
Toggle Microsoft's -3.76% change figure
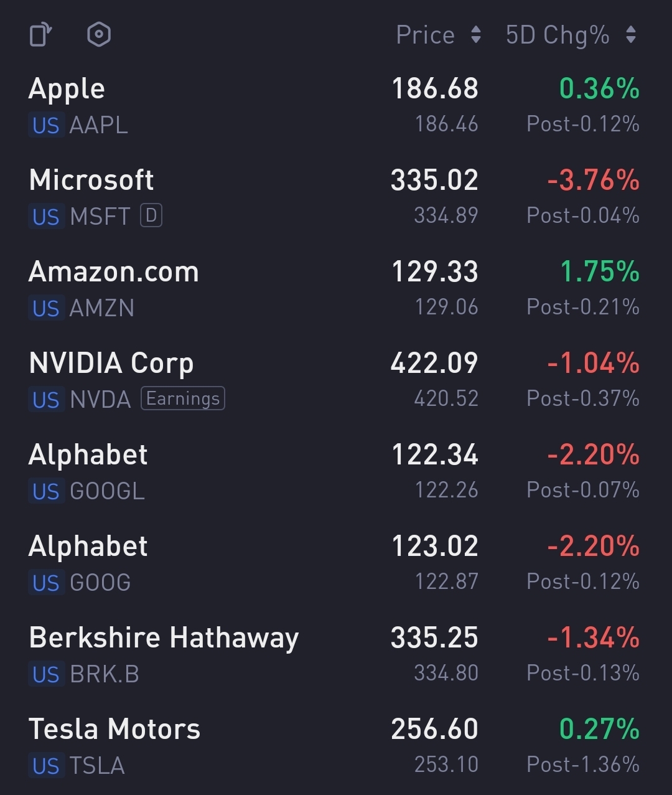pos(593,181)
